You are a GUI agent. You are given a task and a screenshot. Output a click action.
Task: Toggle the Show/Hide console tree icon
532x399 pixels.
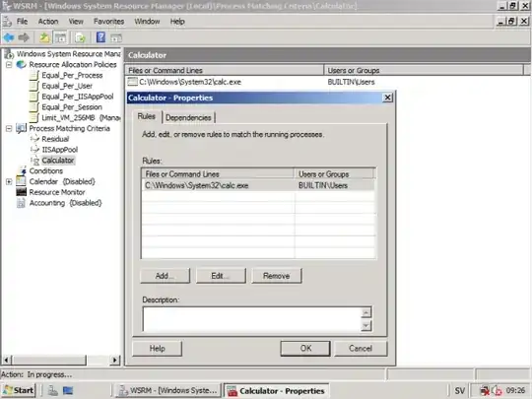tap(61, 37)
